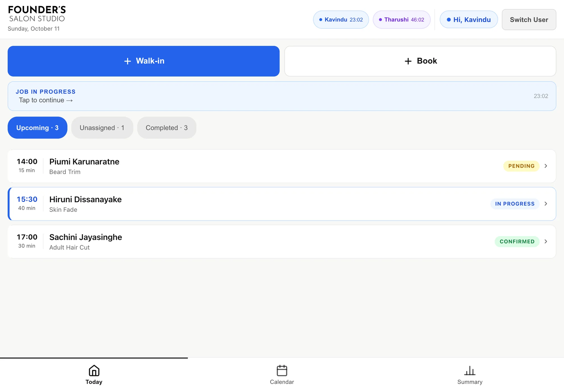Image resolution: width=564 pixels, height=392 pixels.
Task: Click the Switch User button
Action: pyautogui.click(x=529, y=20)
